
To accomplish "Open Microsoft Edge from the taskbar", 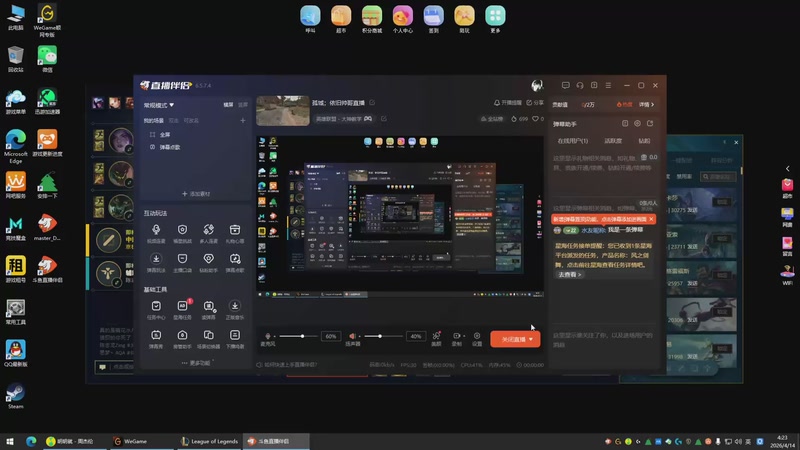I will 31,441.
